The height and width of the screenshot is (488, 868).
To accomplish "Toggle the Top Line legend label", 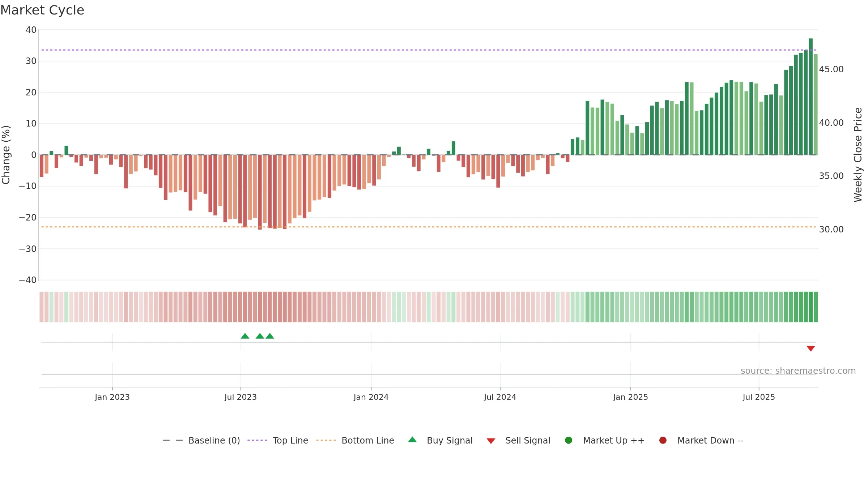I will [290, 440].
